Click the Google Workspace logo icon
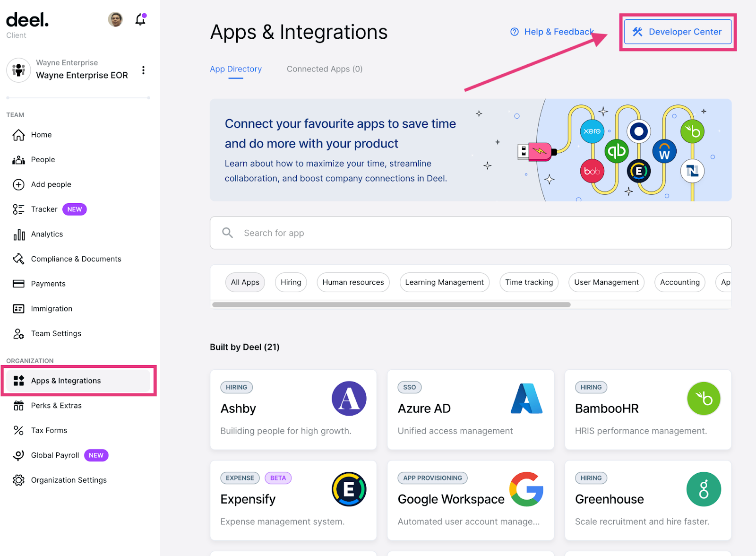The width and height of the screenshot is (756, 556). coord(526,489)
